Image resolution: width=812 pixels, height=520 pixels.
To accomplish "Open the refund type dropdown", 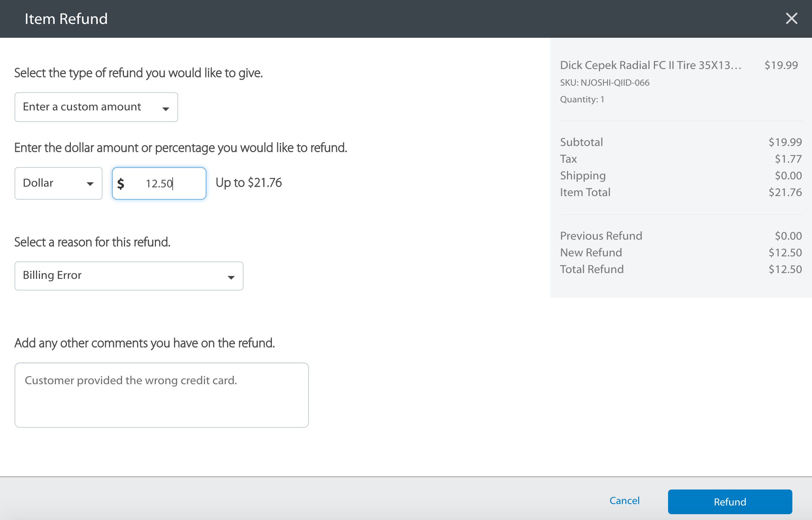I will click(x=96, y=107).
